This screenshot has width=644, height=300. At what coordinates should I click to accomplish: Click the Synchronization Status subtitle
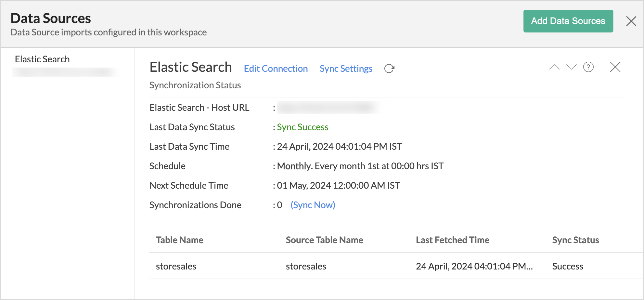point(195,85)
